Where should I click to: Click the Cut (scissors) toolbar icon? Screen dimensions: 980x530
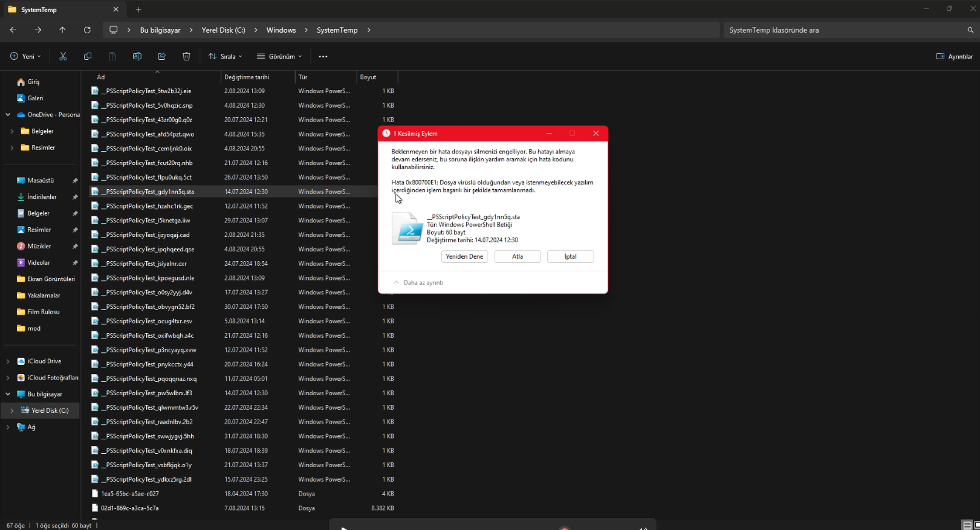(63, 56)
